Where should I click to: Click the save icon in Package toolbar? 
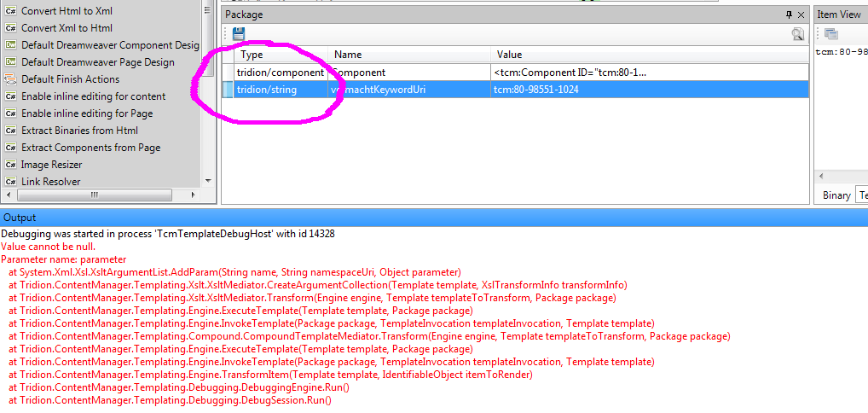(x=238, y=34)
